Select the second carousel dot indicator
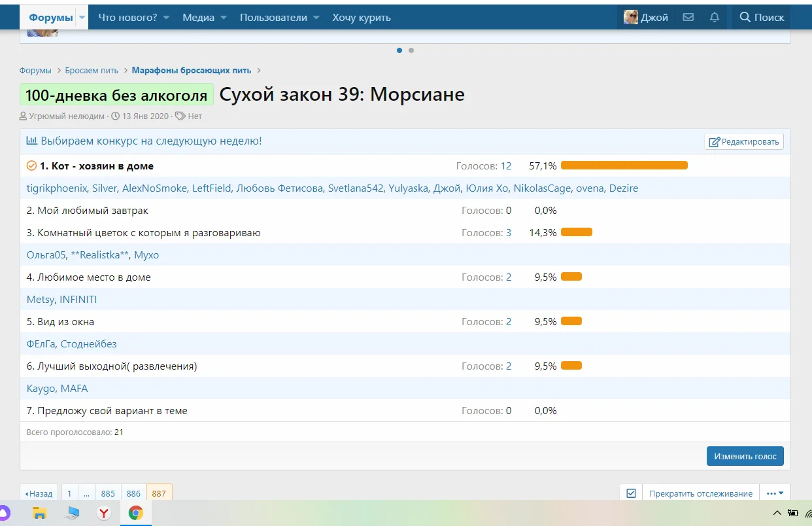812x526 pixels. pos(411,50)
